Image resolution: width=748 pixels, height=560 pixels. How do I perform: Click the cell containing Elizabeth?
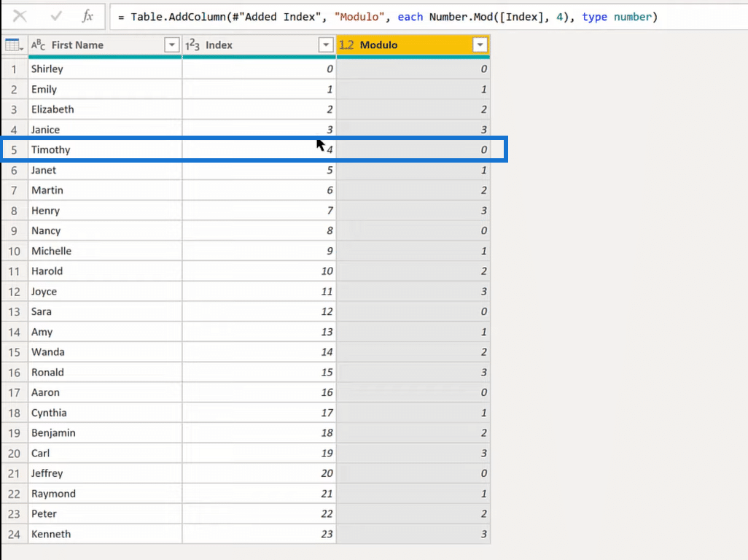click(x=105, y=109)
